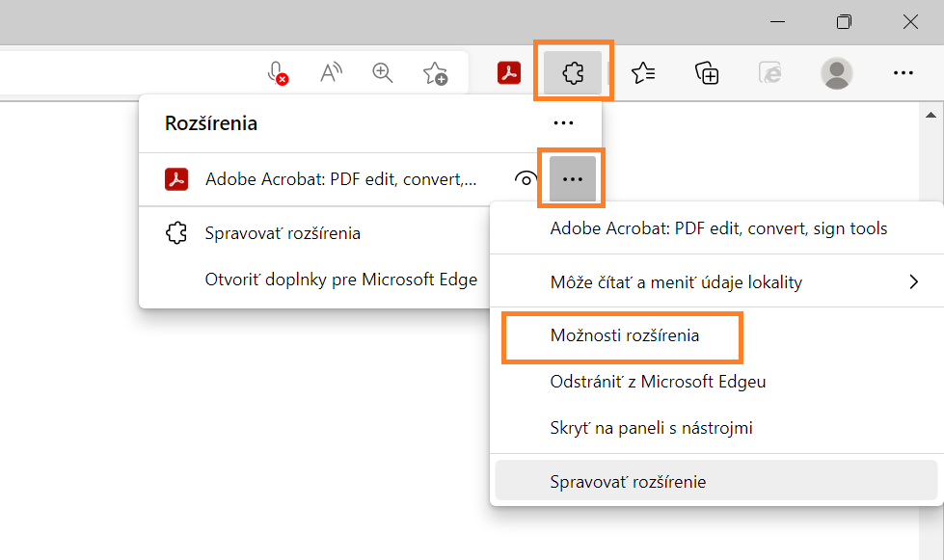
Task: Choose Odstrániť z Microsoft Edgeu
Action: click(x=658, y=381)
